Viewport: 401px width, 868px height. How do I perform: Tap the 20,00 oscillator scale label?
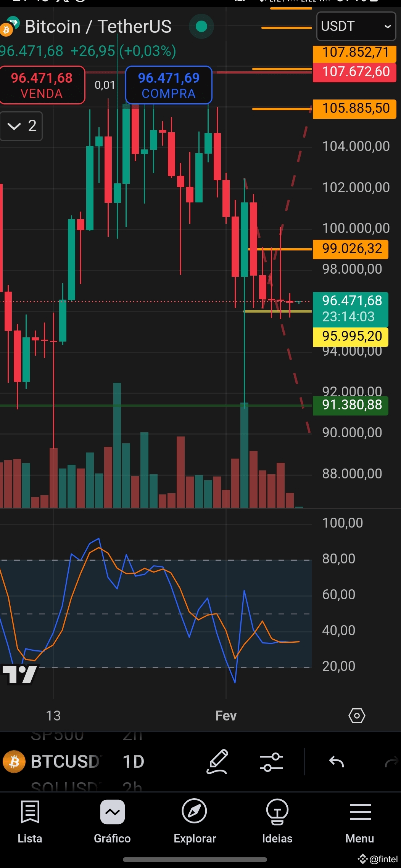point(338,666)
